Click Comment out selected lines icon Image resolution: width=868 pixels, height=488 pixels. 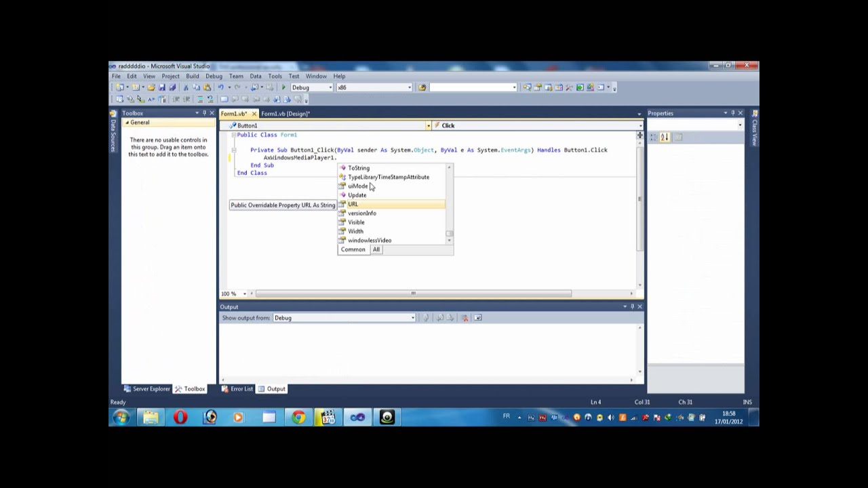point(201,99)
